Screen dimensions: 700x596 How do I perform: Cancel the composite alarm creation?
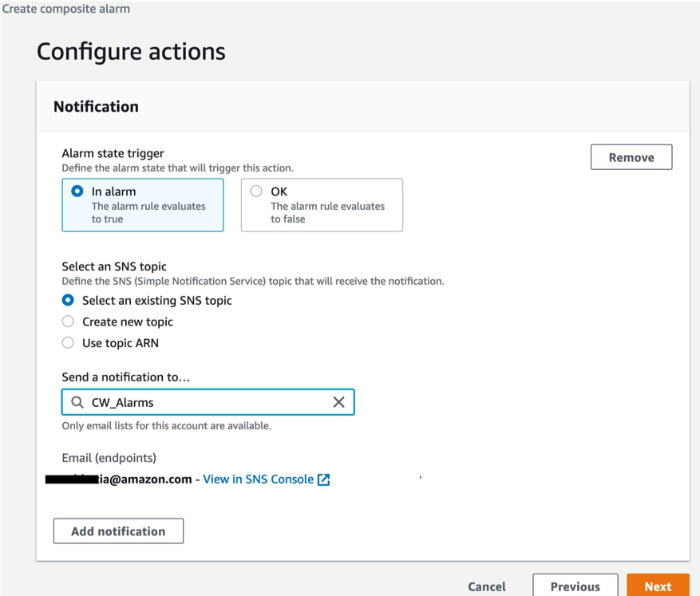[x=486, y=586]
